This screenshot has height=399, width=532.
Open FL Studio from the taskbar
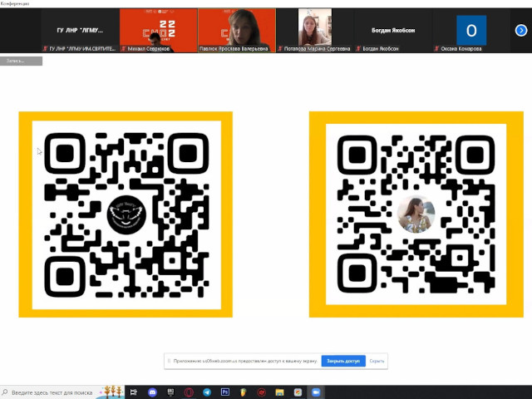[243, 392]
